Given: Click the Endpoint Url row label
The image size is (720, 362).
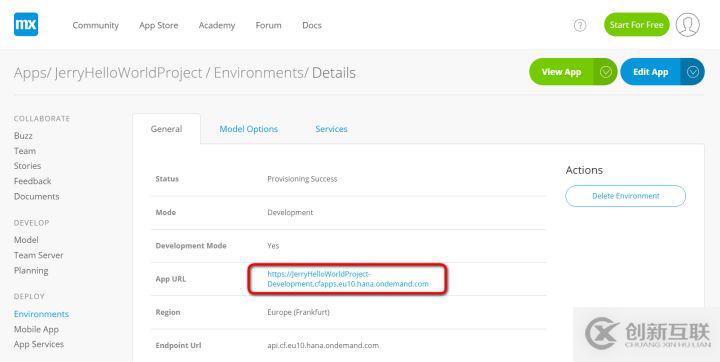Looking at the screenshot, I should [178, 345].
